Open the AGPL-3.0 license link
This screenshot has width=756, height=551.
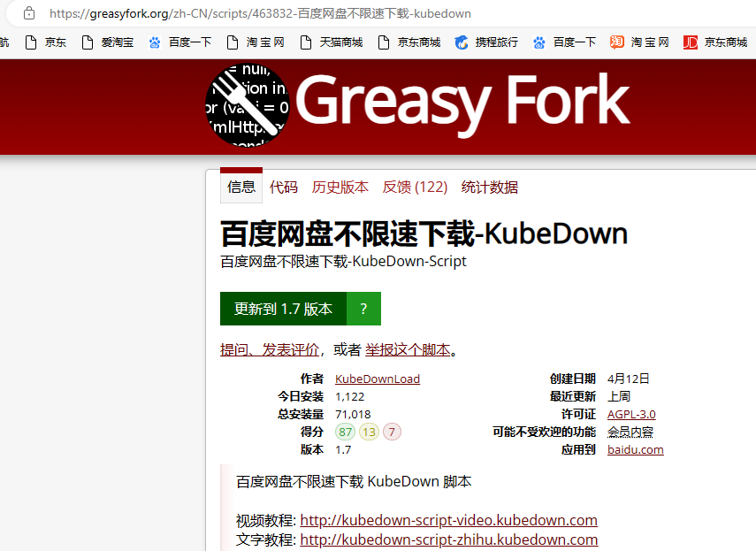[631, 414]
